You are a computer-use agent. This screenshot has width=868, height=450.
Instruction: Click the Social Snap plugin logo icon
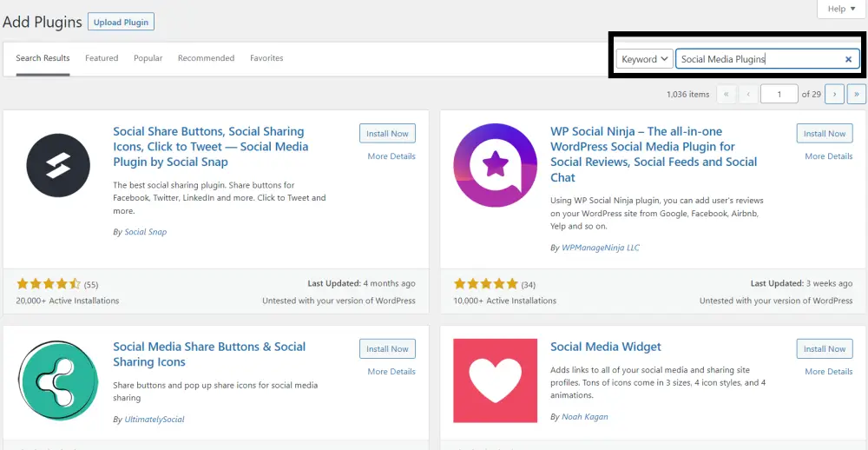[58, 165]
